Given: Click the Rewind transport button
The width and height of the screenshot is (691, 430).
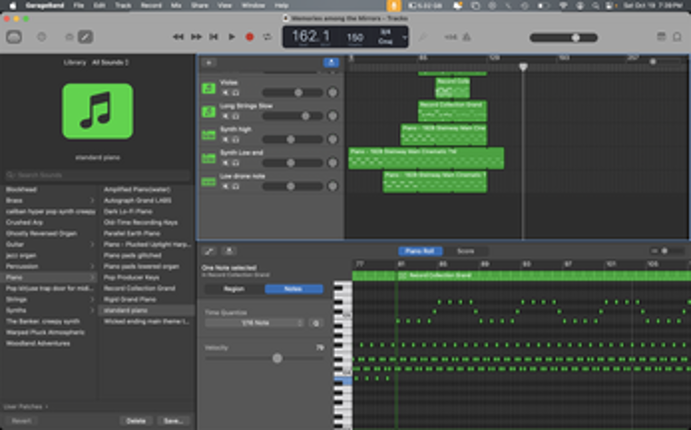Looking at the screenshot, I should pyautogui.click(x=178, y=37).
